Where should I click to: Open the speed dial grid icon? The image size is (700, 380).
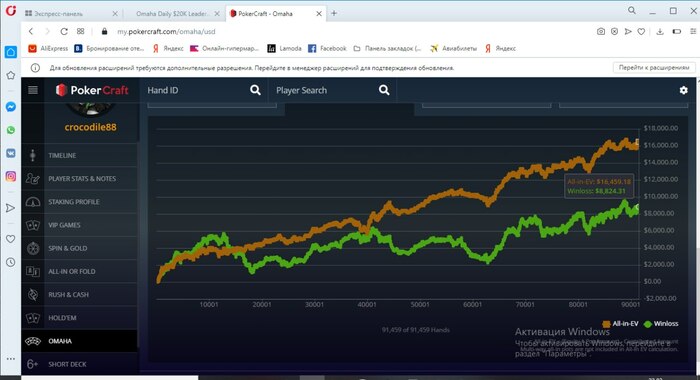(80, 31)
